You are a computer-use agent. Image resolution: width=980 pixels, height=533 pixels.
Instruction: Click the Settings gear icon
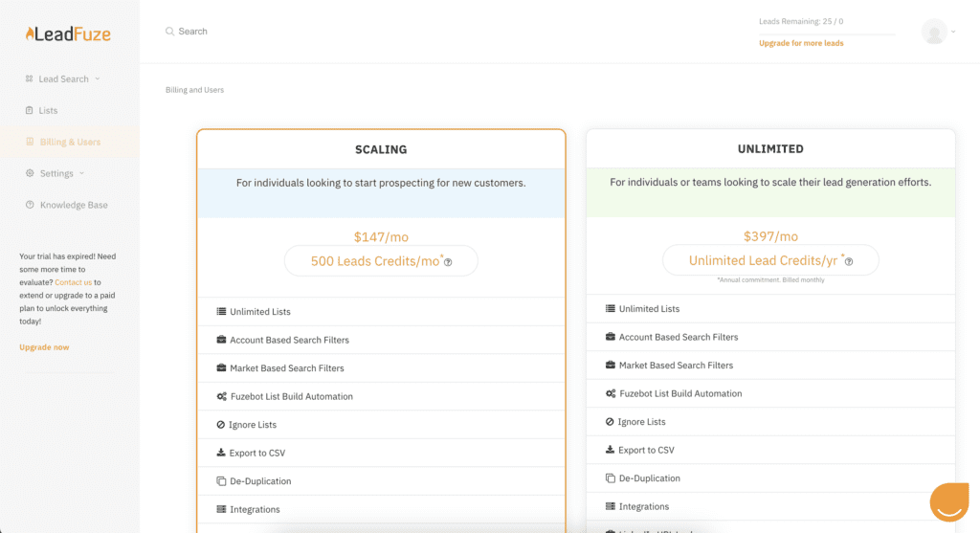coord(30,173)
